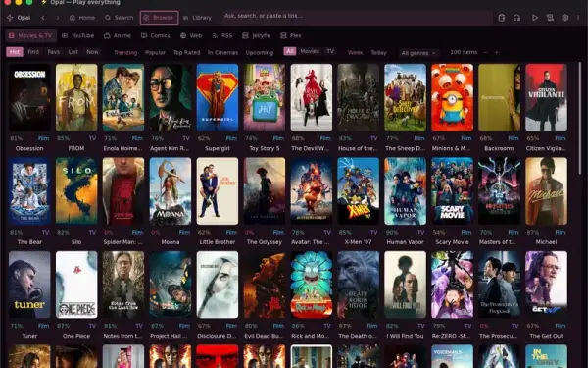Show the Popular category
Image resolution: width=588 pixels, height=368 pixels.
[x=155, y=53]
